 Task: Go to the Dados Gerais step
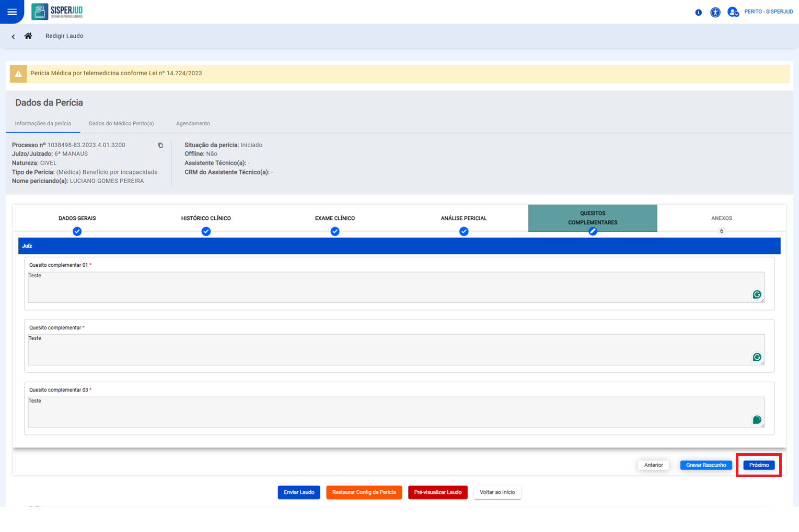click(x=77, y=218)
